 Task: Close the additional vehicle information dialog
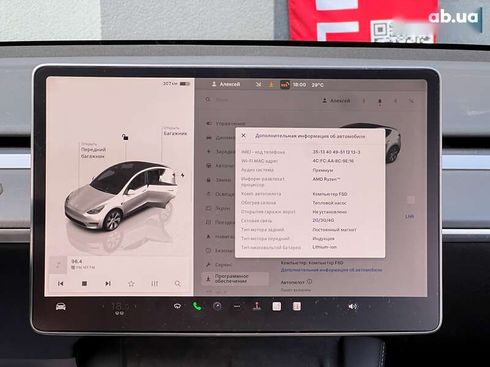243,135
